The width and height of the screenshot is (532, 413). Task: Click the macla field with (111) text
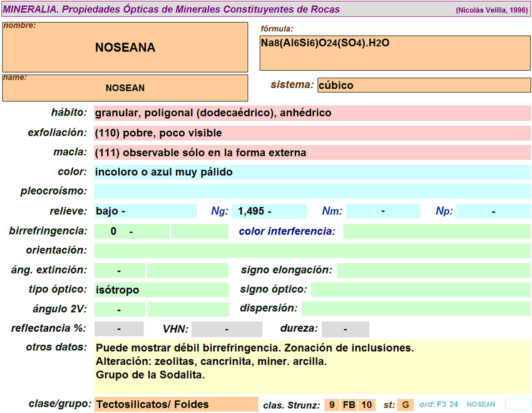click(312, 153)
